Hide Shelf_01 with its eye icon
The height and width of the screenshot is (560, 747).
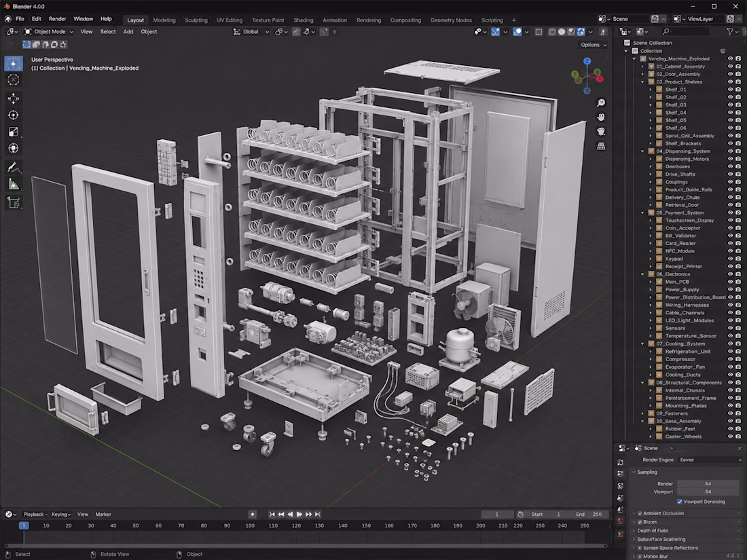[730, 90]
